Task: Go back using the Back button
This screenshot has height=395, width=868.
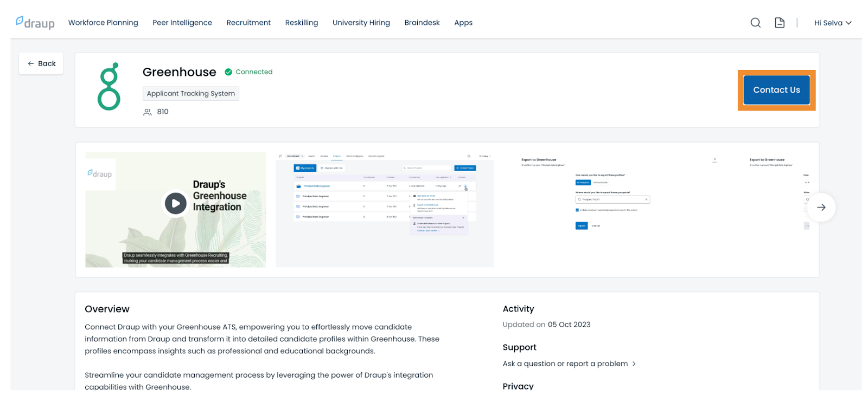Action: pyautogui.click(x=41, y=63)
